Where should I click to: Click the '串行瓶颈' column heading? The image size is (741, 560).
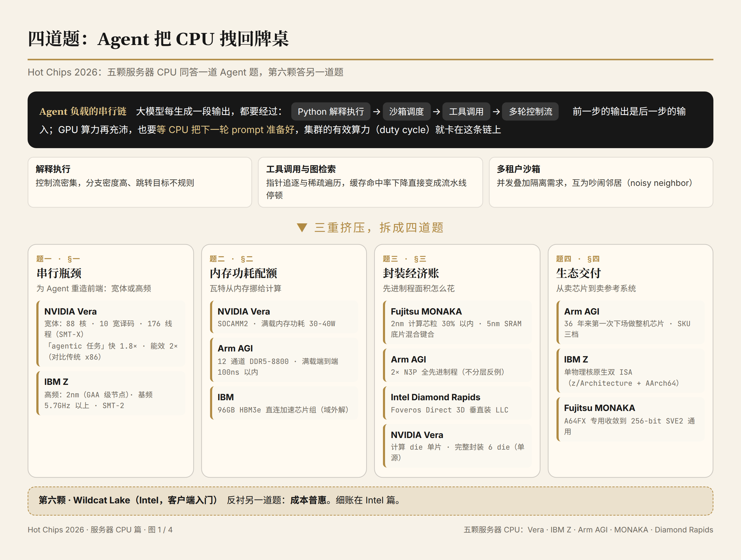tap(59, 273)
